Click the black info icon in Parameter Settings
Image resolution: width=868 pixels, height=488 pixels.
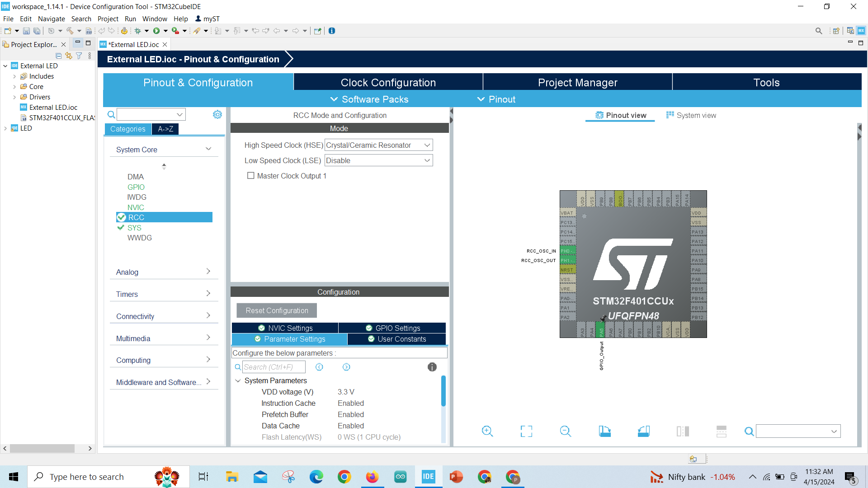coord(432,367)
